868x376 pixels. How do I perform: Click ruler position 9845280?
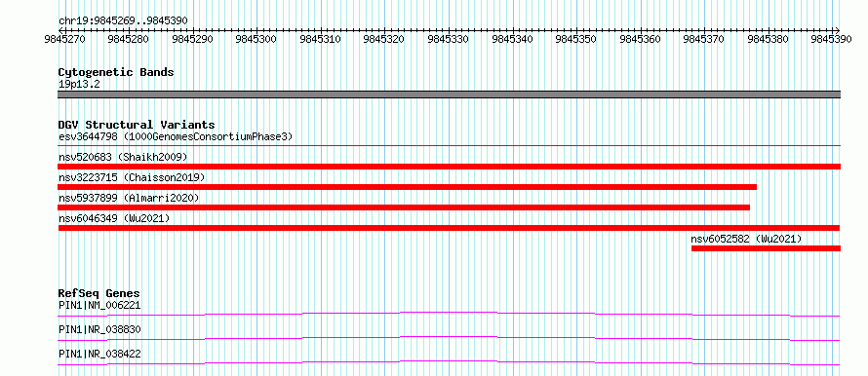pos(129,39)
